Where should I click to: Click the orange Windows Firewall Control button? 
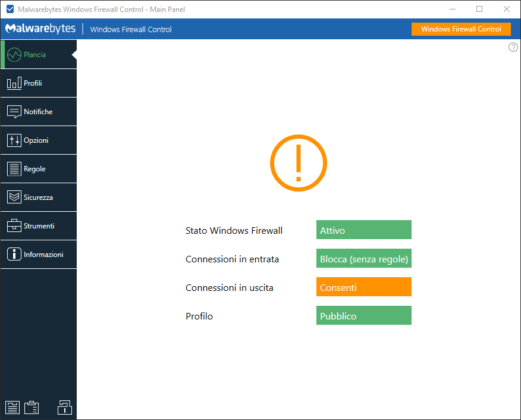coord(461,29)
